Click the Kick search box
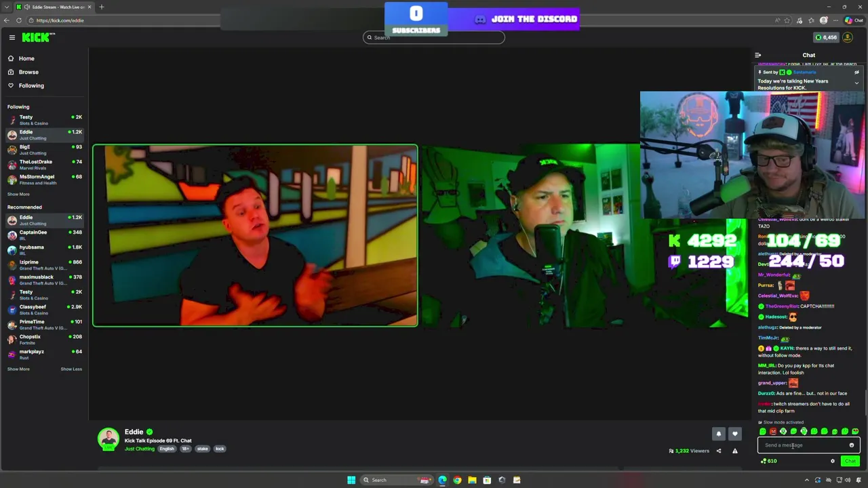The height and width of the screenshot is (488, 868). pos(434,37)
